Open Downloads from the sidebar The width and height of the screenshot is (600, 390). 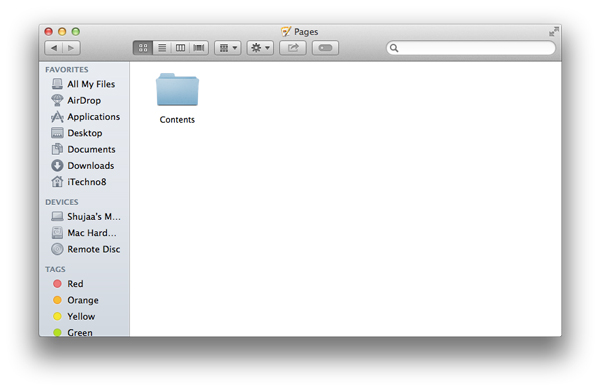tap(83, 165)
